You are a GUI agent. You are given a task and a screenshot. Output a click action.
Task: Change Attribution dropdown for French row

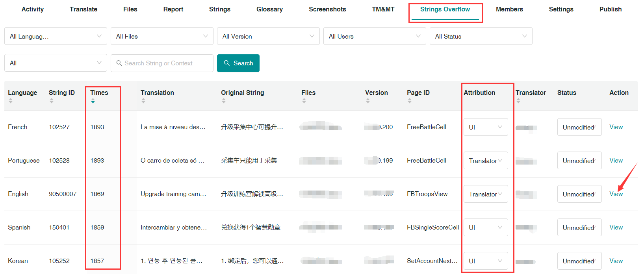pyautogui.click(x=486, y=127)
